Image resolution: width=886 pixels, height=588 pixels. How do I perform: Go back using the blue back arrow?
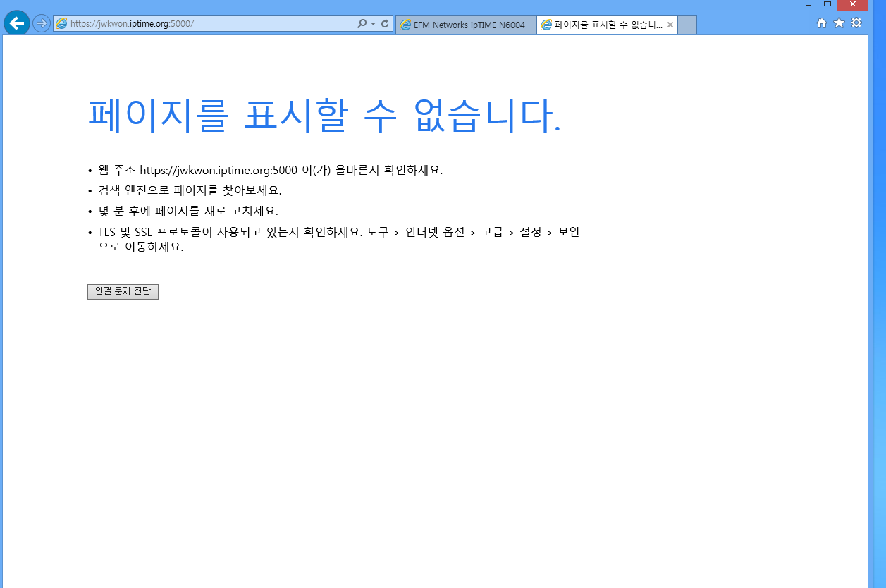pyautogui.click(x=17, y=23)
